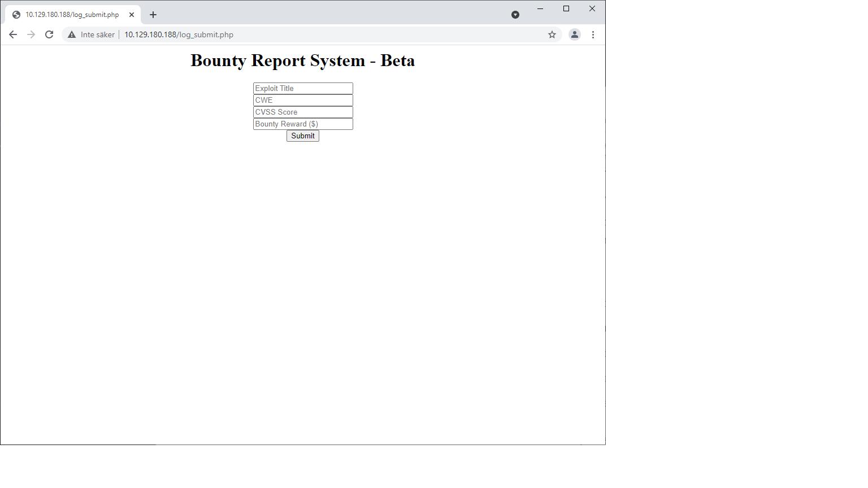Click the forward navigation arrow
The height and width of the screenshot is (488, 868).
[x=31, y=34]
